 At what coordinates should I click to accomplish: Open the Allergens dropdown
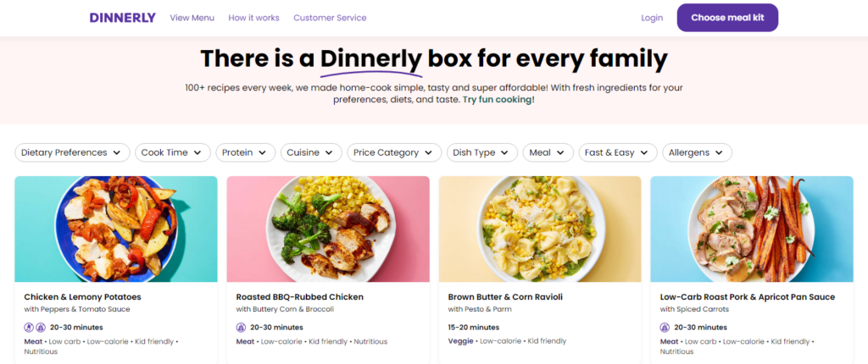[697, 152]
